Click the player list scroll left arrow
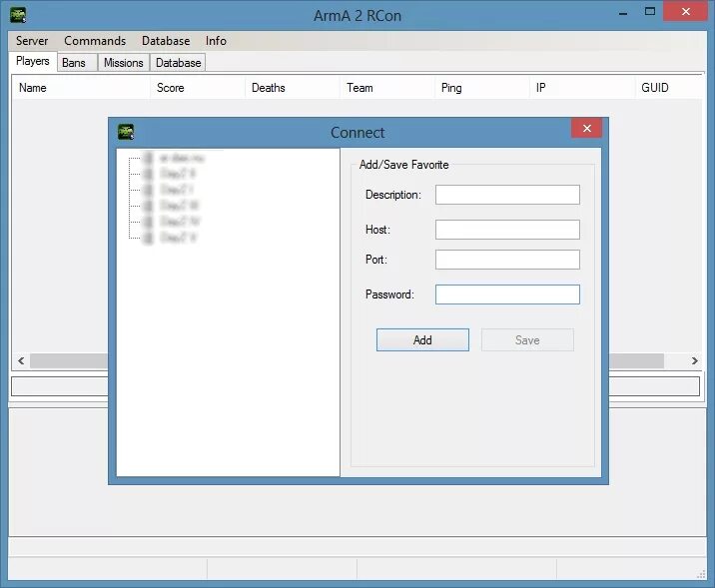The width and height of the screenshot is (715, 588). pos(21,360)
